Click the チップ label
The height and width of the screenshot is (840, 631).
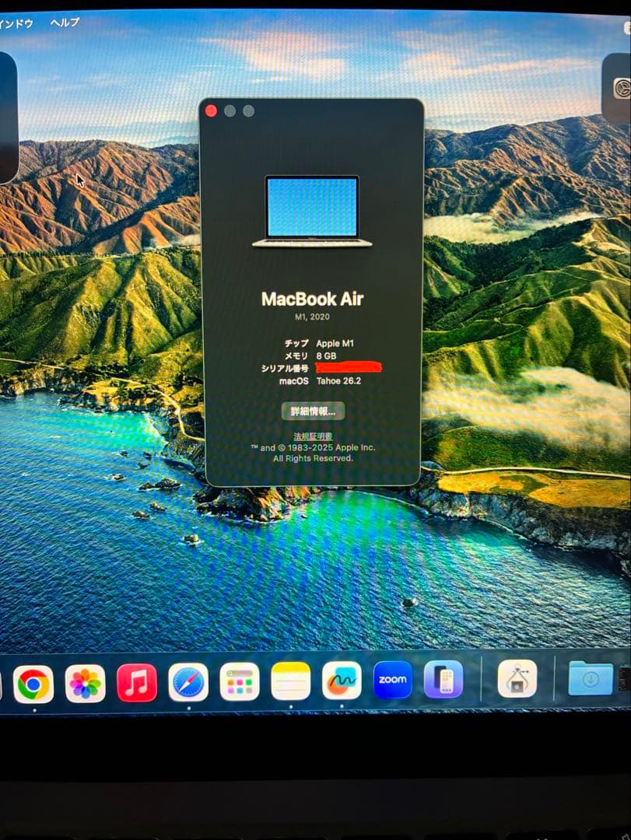[296, 344]
